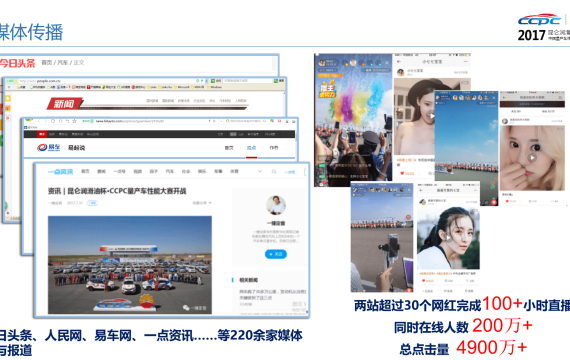Click the race cars group photo
Screen dimensions: 570x360
coord(130,265)
